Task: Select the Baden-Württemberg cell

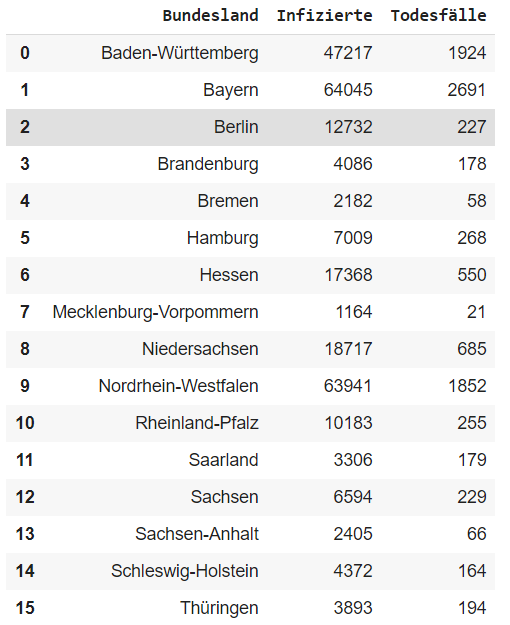Action: coord(179,53)
